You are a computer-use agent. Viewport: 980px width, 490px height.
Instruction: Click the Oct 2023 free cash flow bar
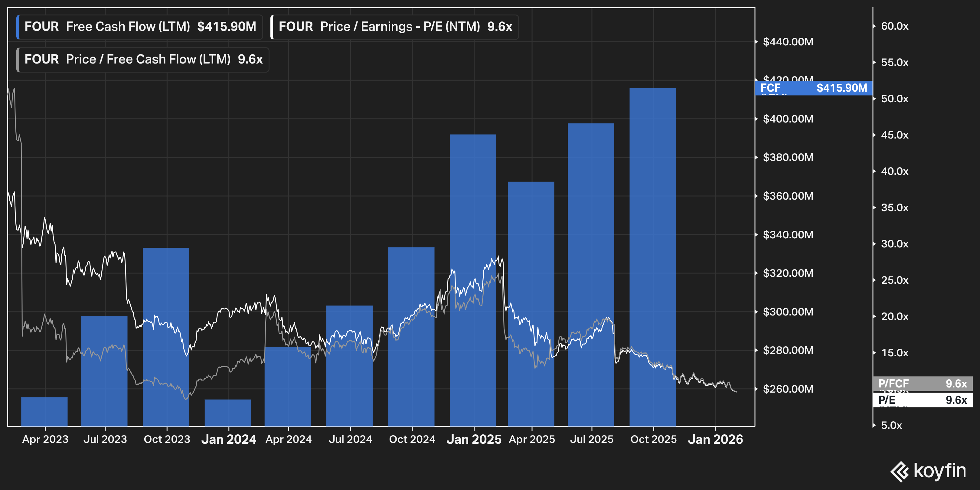click(166, 282)
